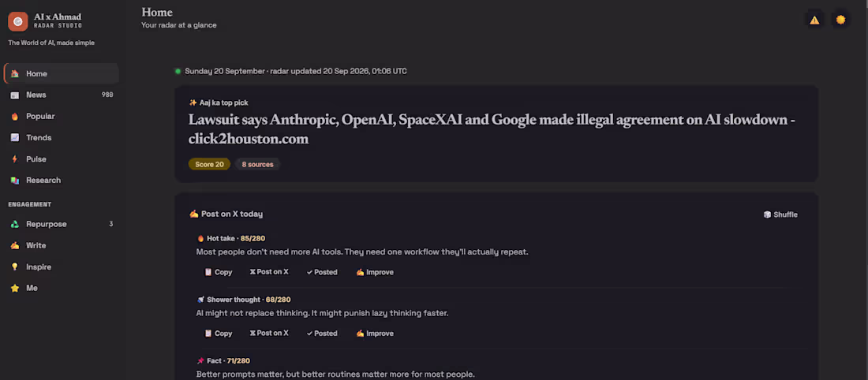
Task: Click the Inspire lightbulb icon
Action: click(x=15, y=266)
